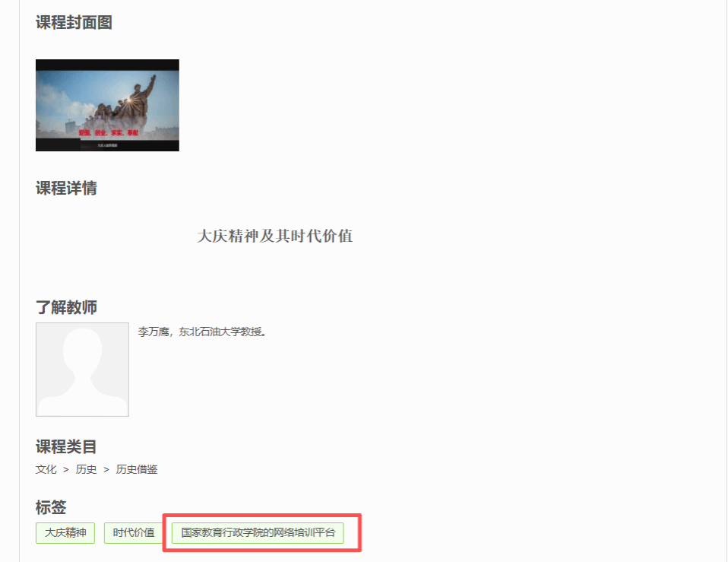Click the teacher avatar placeholder

tap(82, 369)
